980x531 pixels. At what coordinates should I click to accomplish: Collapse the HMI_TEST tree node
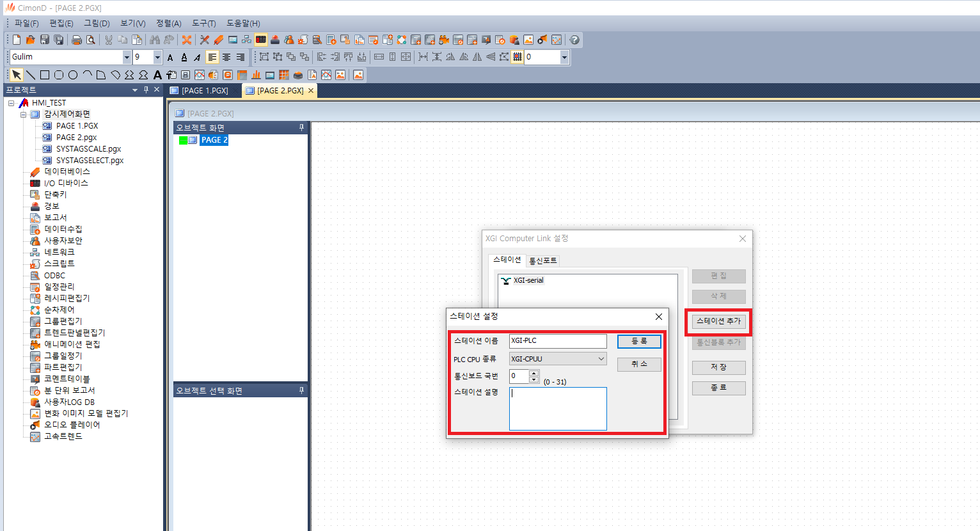tap(12, 102)
